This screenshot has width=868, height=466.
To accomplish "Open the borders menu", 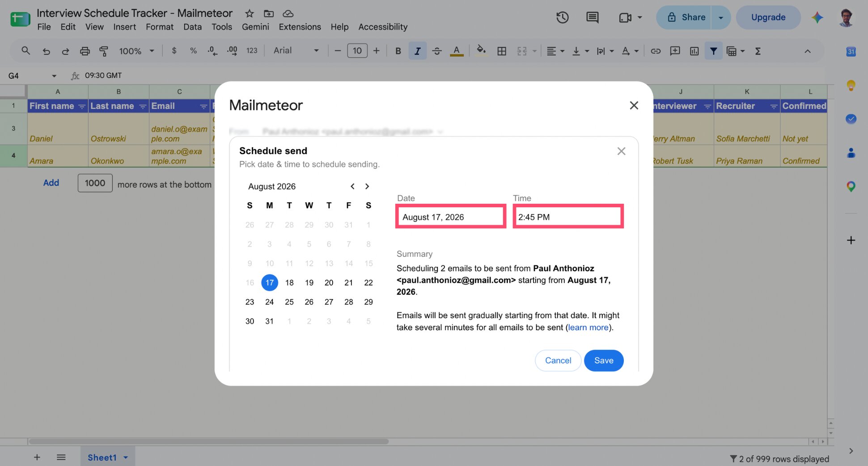I will (502, 51).
